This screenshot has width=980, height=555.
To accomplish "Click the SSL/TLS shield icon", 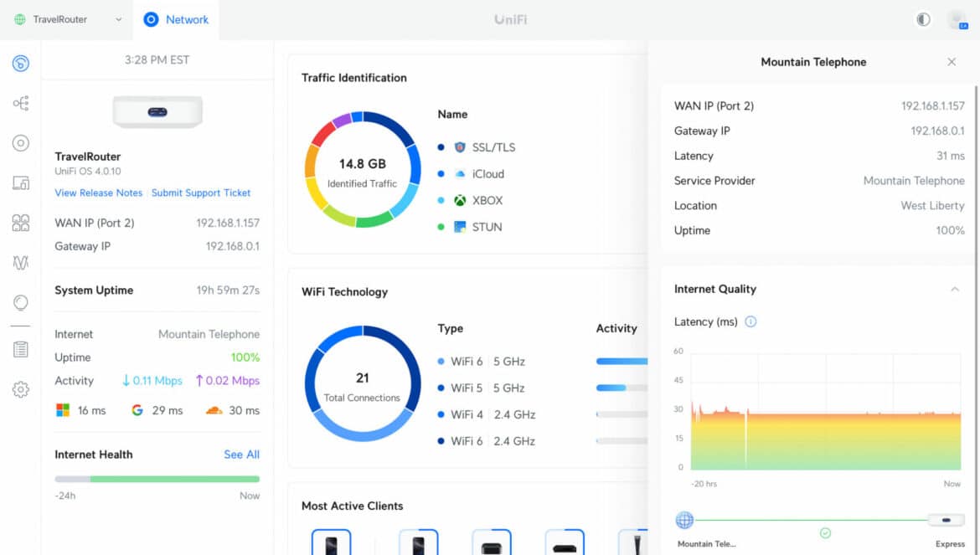I will 460,147.
